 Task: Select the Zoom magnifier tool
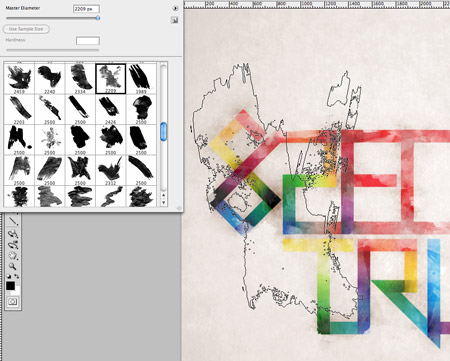[13, 266]
